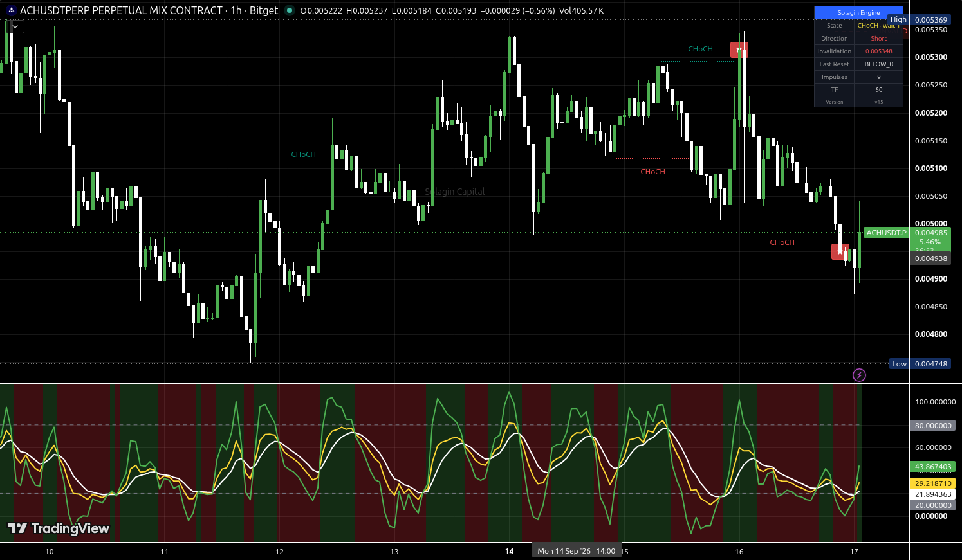
Task: Click the ACHUSDT.P price tag
Action: pyautogui.click(x=886, y=233)
